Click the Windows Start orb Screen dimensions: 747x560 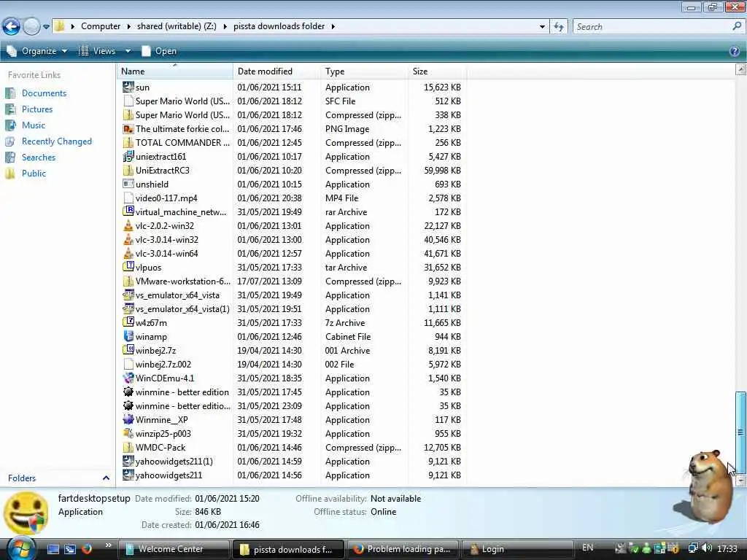(21, 548)
